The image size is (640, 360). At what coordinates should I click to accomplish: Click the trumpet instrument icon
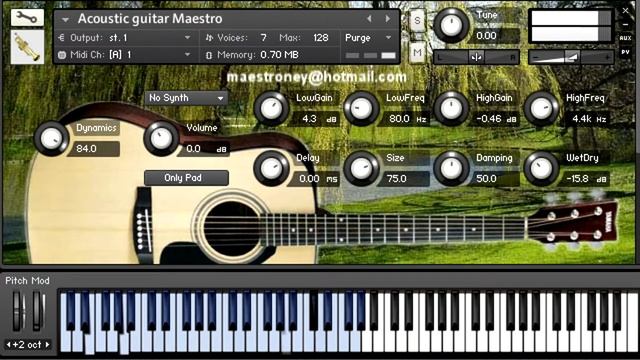click(27, 47)
